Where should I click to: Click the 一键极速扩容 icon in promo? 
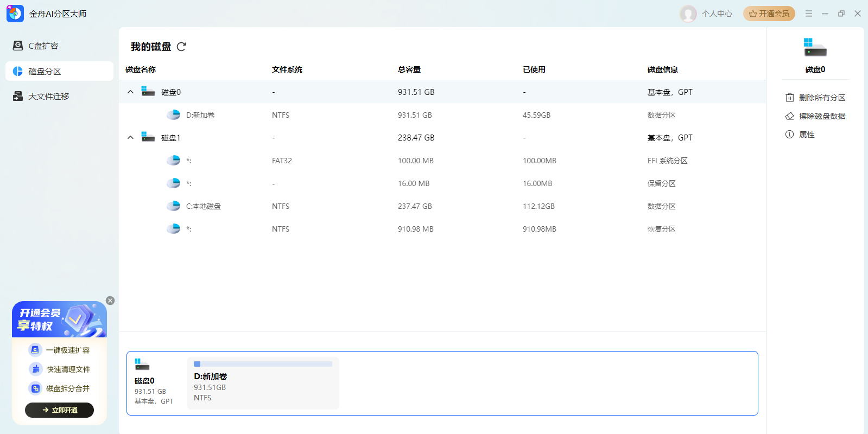pyautogui.click(x=35, y=350)
